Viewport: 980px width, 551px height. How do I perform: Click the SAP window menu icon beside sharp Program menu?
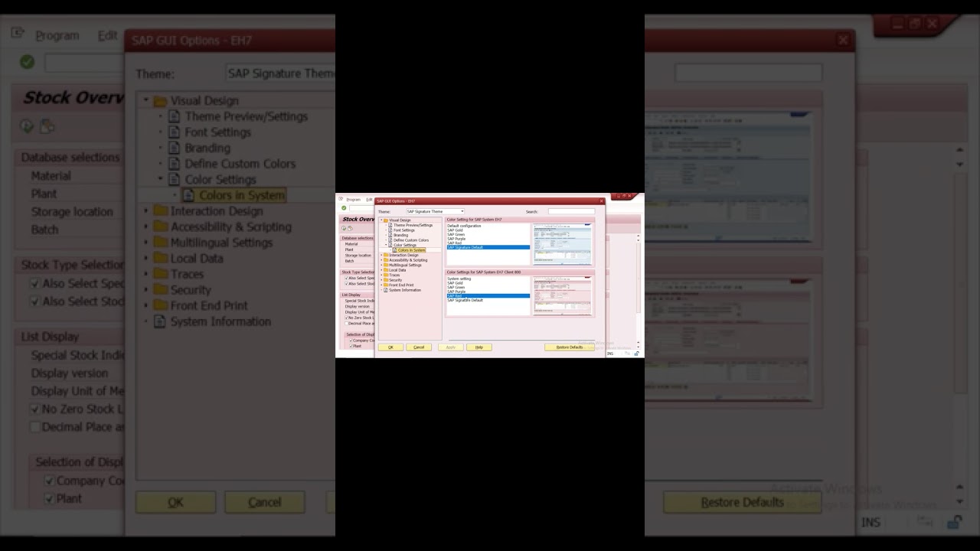click(x=341, y=199)
